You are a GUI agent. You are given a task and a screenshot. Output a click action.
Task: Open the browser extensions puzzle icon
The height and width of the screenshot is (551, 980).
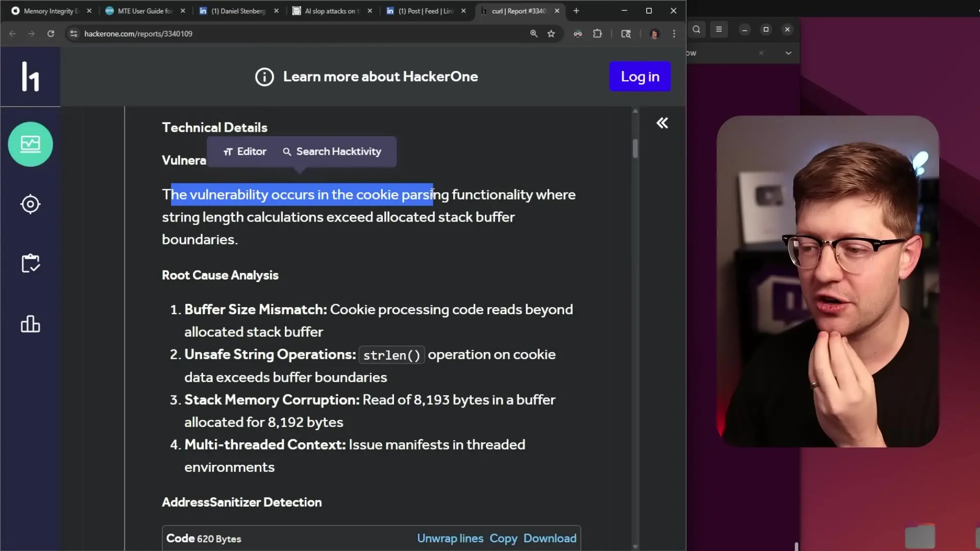[x=597, y=34]
